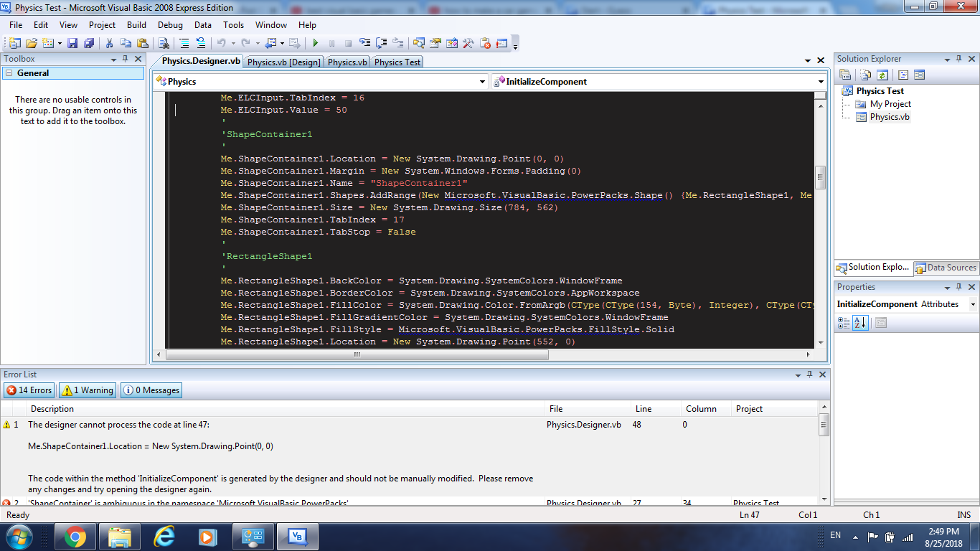
Task: Open the File menu
Action: tap(16, 24)
